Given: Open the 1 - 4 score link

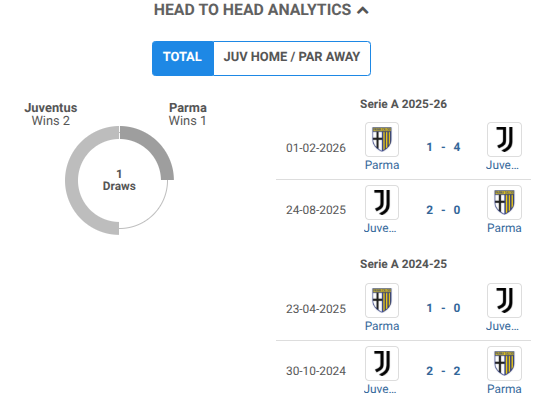Looking at the screenshot, I should [x=443, y=147].
